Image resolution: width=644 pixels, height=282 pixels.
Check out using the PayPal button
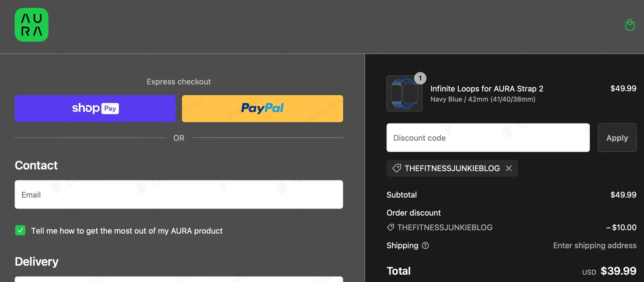pos(262,109)
